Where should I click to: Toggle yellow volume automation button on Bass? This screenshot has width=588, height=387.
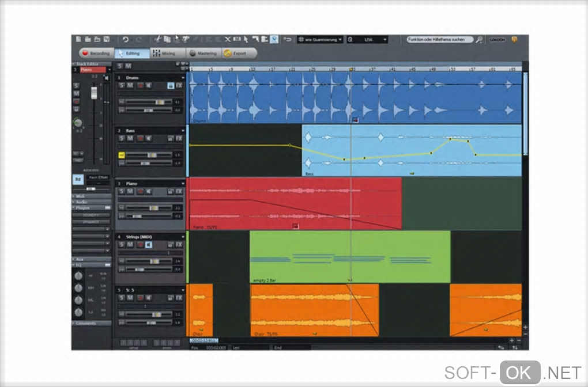122,155
